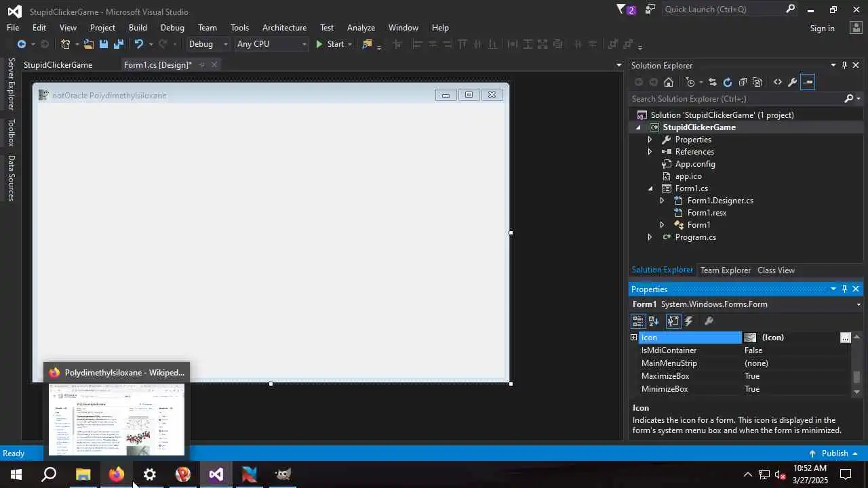Screen dimensions: 868x488
Task: Click the Open File folder icon
Action: coord(88,44)
